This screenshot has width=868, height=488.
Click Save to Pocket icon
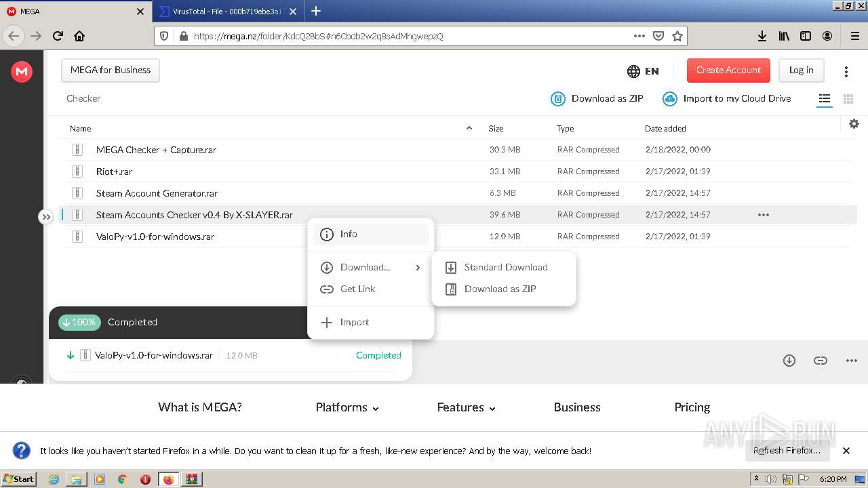(658, 36)
